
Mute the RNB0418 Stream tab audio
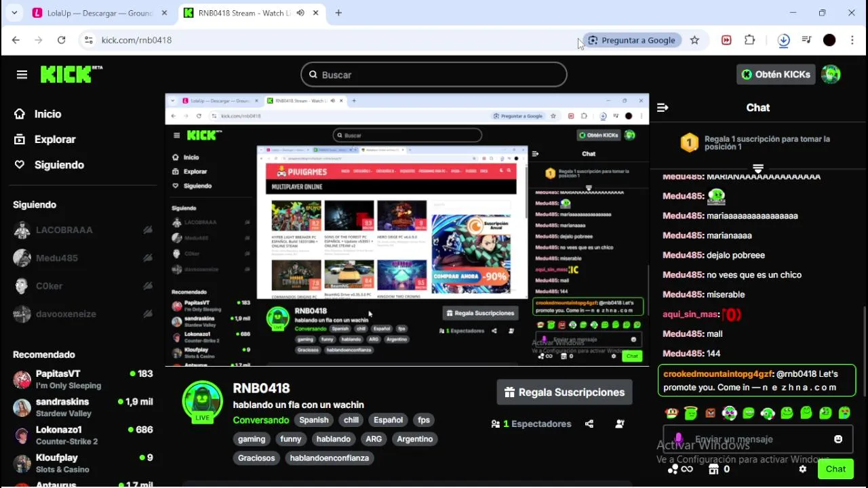(300, 13)
